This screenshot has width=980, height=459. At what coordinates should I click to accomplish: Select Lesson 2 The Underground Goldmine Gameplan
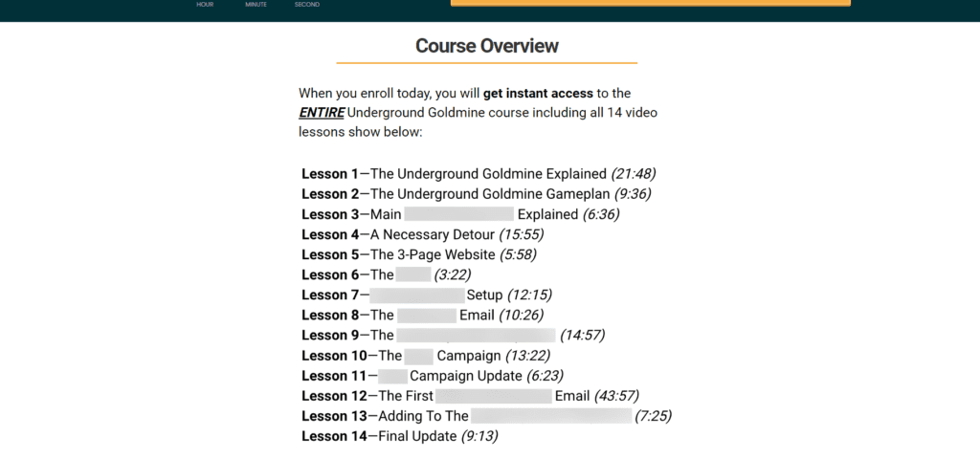pyautogui.click(x=477, y=194)
